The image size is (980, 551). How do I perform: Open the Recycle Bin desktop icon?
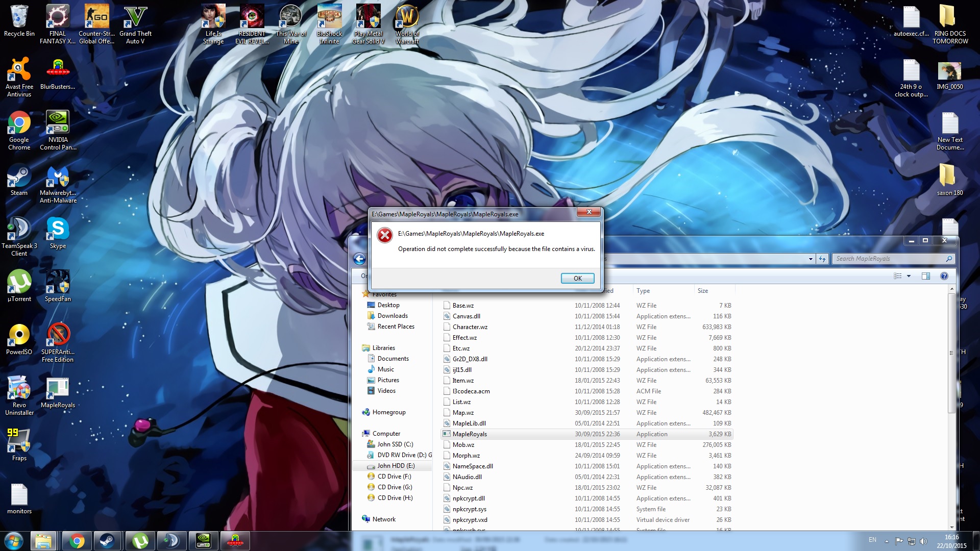19,21
